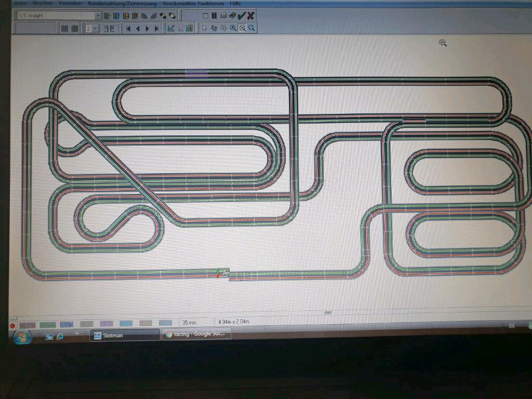Jump to first track piece arrow
Image resolution: width=532 pixels, height=399 pixels.
point(128,29)
